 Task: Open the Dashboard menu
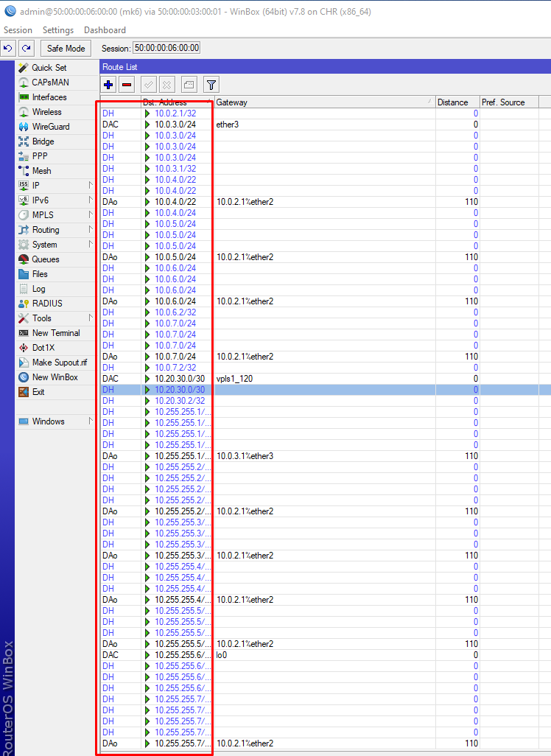pos(105,30)
